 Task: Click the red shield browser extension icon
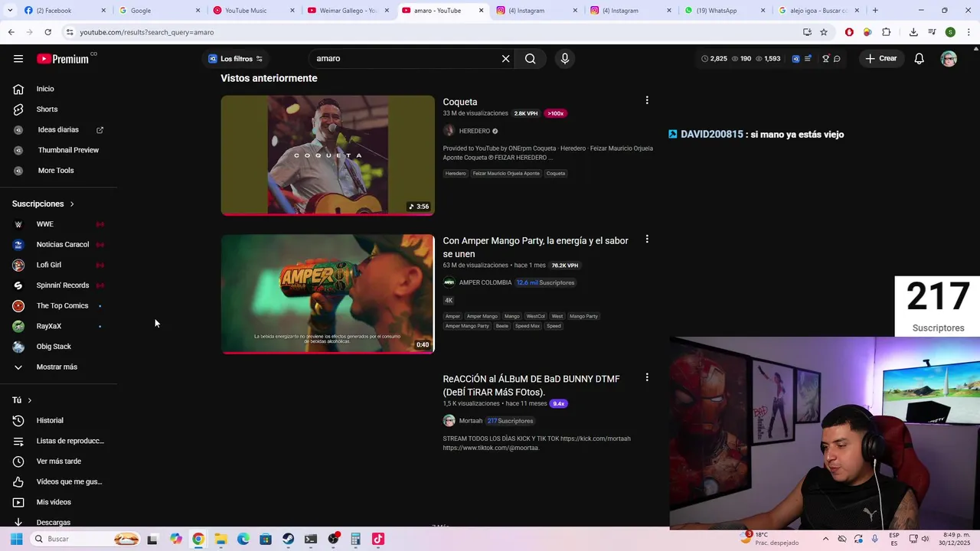point(849,32)
